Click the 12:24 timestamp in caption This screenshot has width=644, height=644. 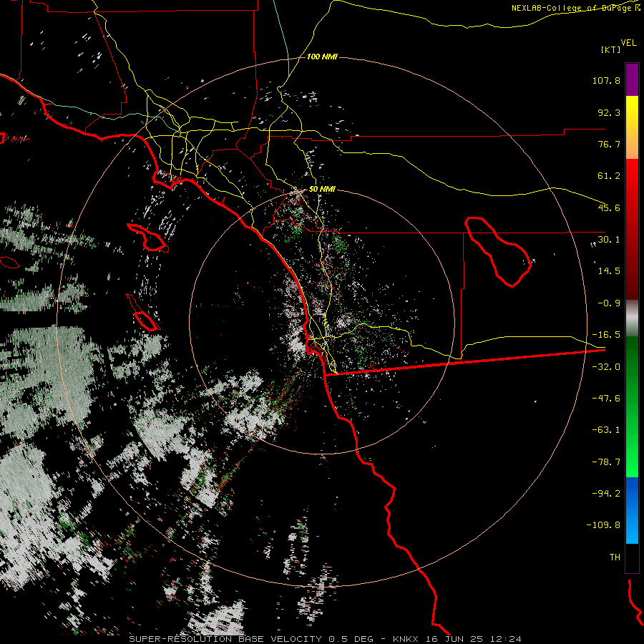[507, 639]
